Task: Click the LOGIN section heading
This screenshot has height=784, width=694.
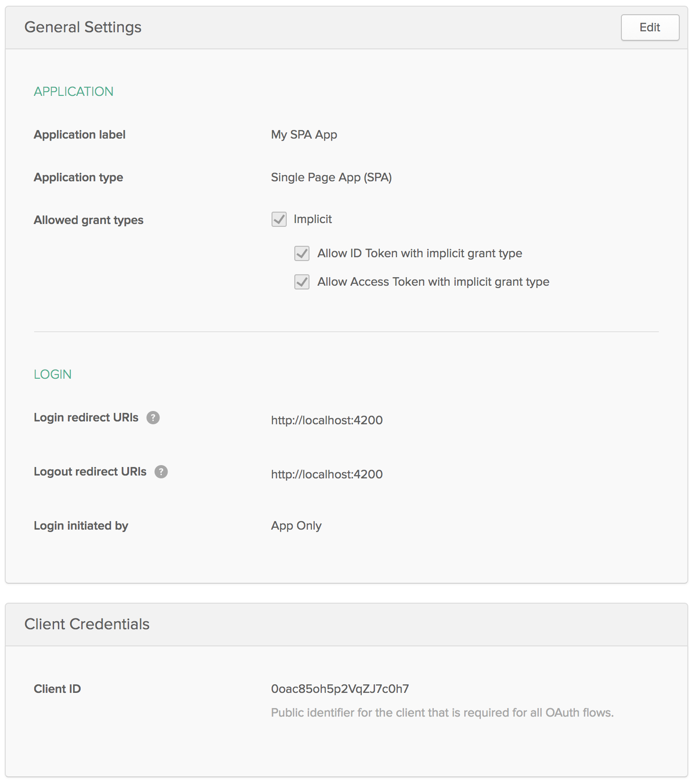Action: 53,374
